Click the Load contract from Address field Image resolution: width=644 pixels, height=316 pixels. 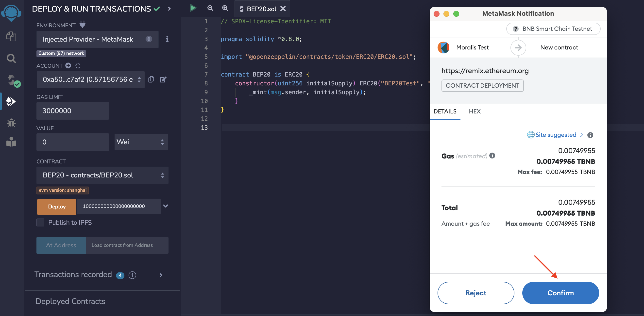pyautogui.click(x=127, y=245)
